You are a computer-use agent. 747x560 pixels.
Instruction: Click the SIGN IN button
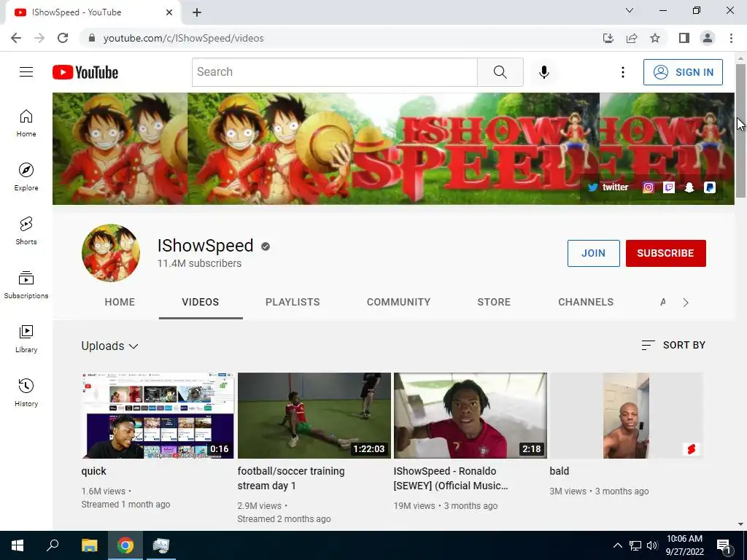[x=683, y=72]
